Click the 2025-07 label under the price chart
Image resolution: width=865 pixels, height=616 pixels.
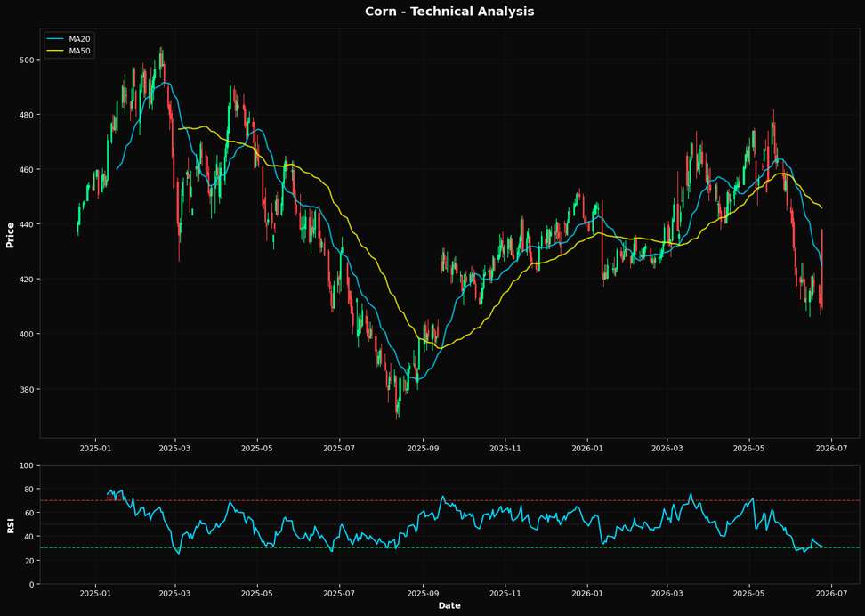[x=340, y=449]
